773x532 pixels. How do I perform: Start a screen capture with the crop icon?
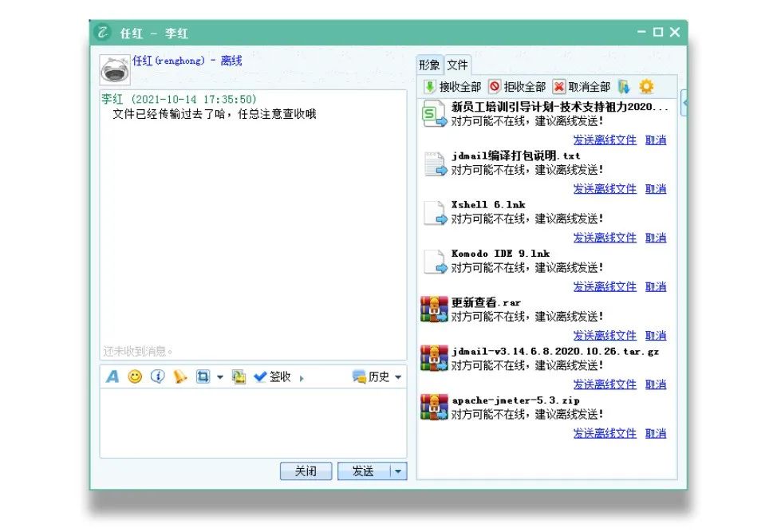coord(203,376)
